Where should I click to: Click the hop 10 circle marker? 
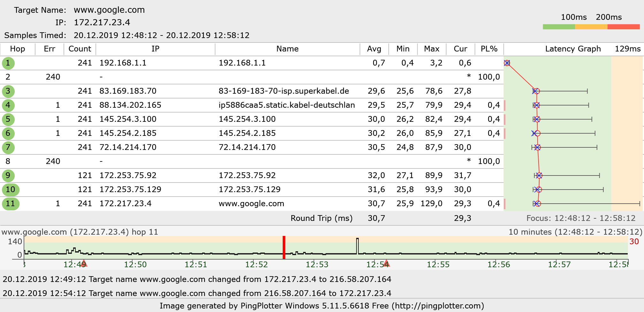click(x=11, y=190)
